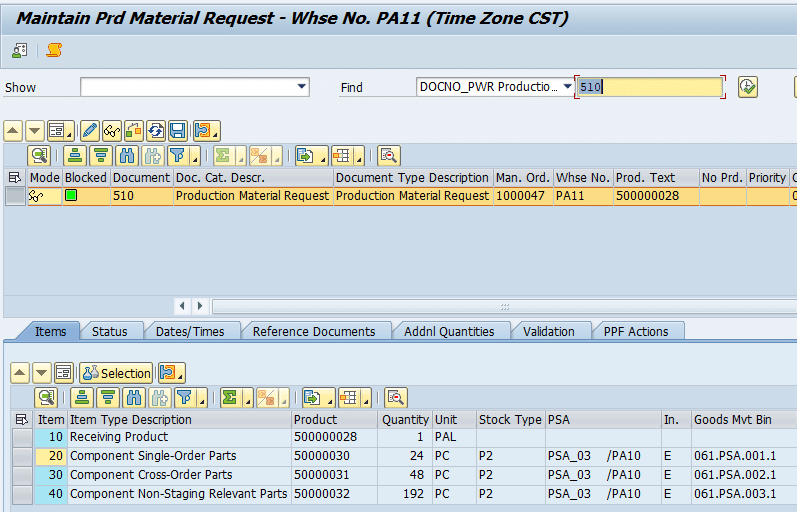Select row for item 20 using row selector
Image resolution: width=797 pixels, height=512 pixels.
click(x=21, y=456)
